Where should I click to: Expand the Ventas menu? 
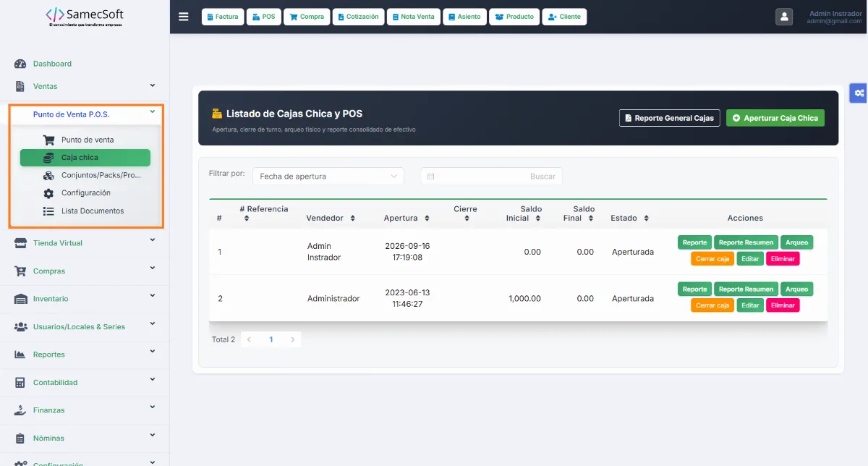85,86
